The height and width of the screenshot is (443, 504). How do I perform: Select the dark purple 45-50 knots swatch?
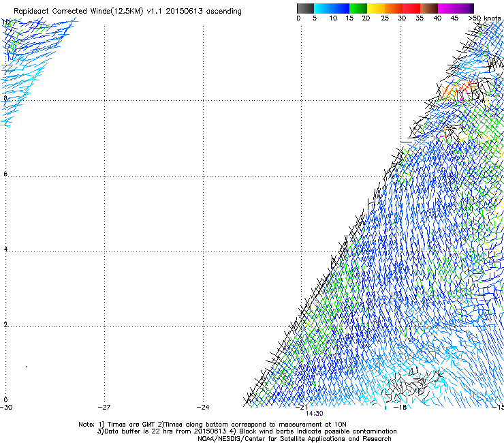pyautogui.click(x=464, y=8)
